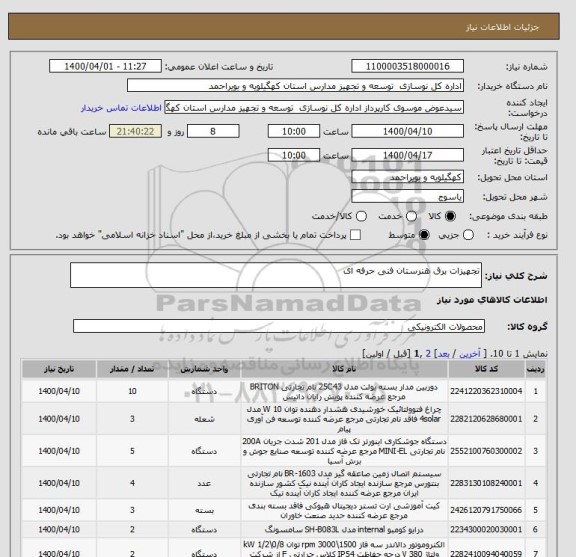Viewport: 576px width, 557px height.
Task: Click product code 2283130108240001
Action: [x=486, y=483]
